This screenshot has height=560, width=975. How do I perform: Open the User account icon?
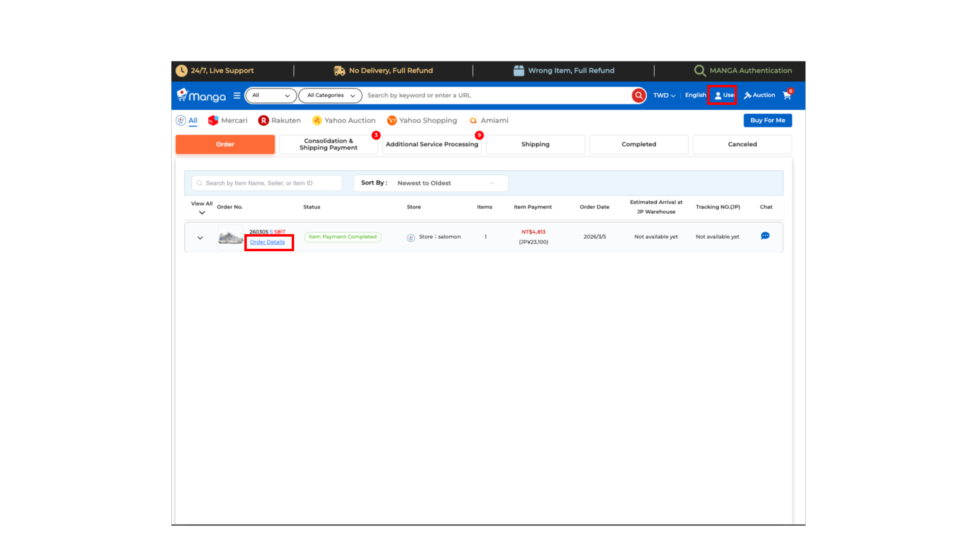click(722, 95)
